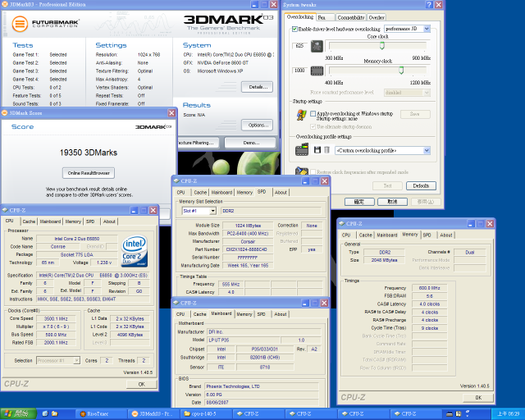Click the title icon of the CPU-Z SPD window
525x420 pixels.
pos(176,180)
